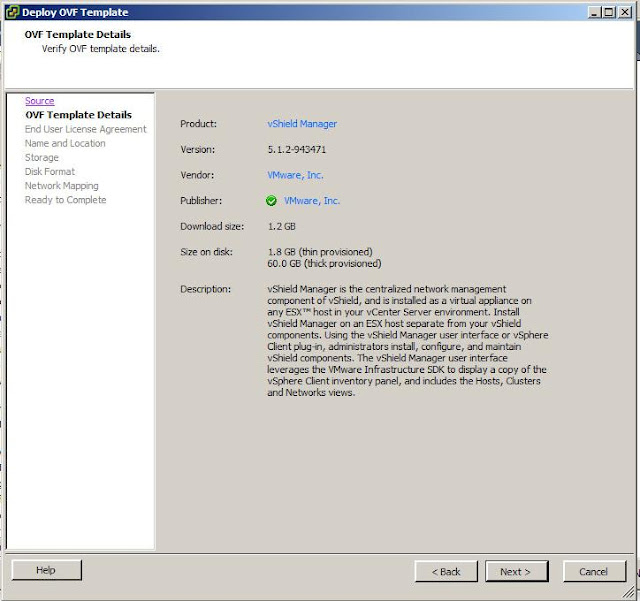Select the End User License Agreement step
Screen dimensions: 640x601
click(x=85, y=129)
